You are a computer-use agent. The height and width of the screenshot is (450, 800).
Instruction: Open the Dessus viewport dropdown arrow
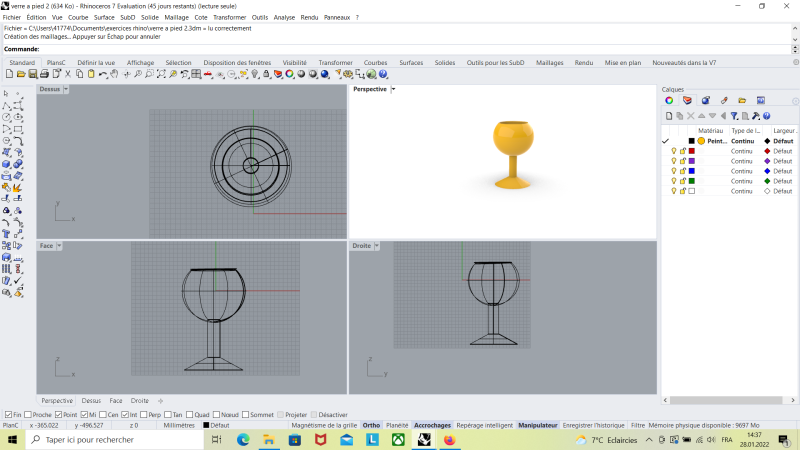(x=66, y=89)
